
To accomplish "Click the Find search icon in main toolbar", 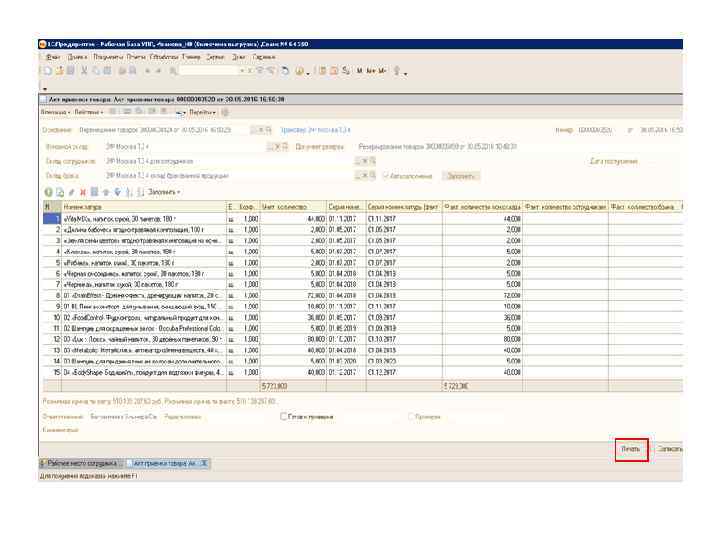I will (173, 71).
